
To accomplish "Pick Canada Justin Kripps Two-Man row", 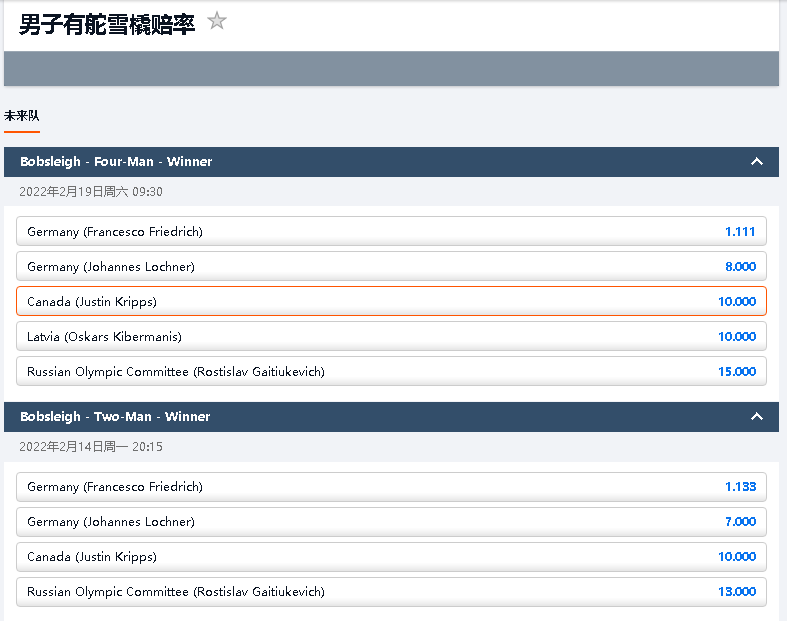I will [391, 557].
